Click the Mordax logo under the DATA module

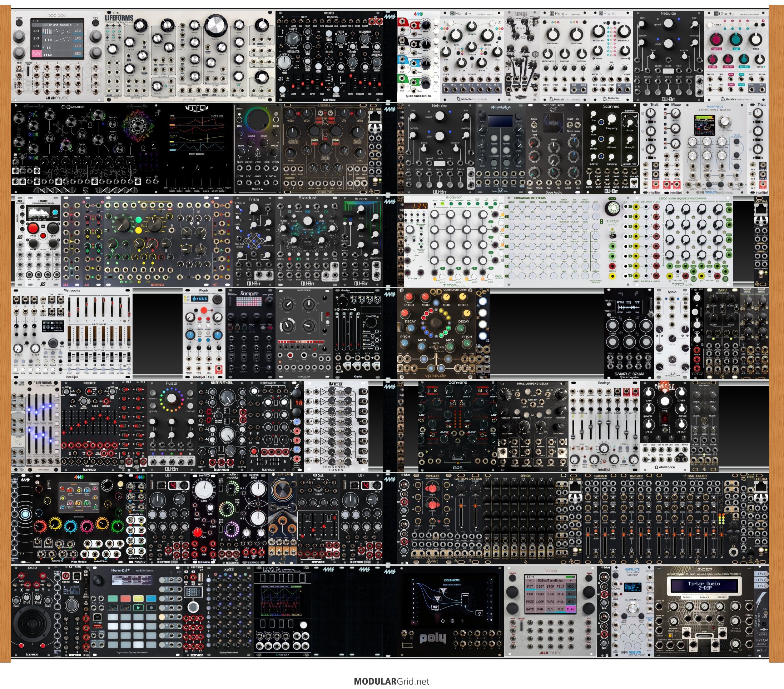(283, 654)
